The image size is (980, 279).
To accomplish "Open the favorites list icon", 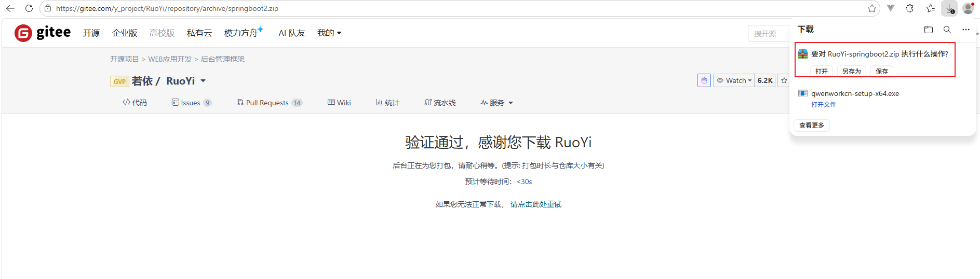I will point(931,8).
